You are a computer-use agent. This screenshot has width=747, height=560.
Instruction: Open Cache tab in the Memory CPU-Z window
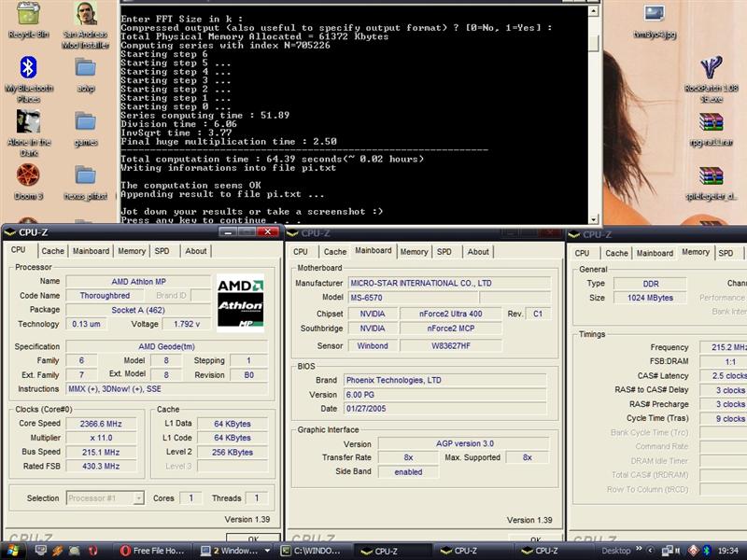(616, 253)
